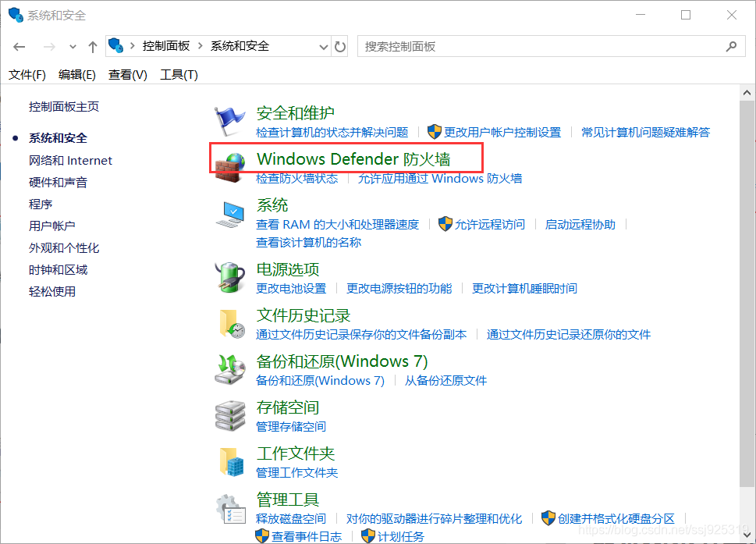Open 更改用户帐户控制设置 link

point(502,132)
